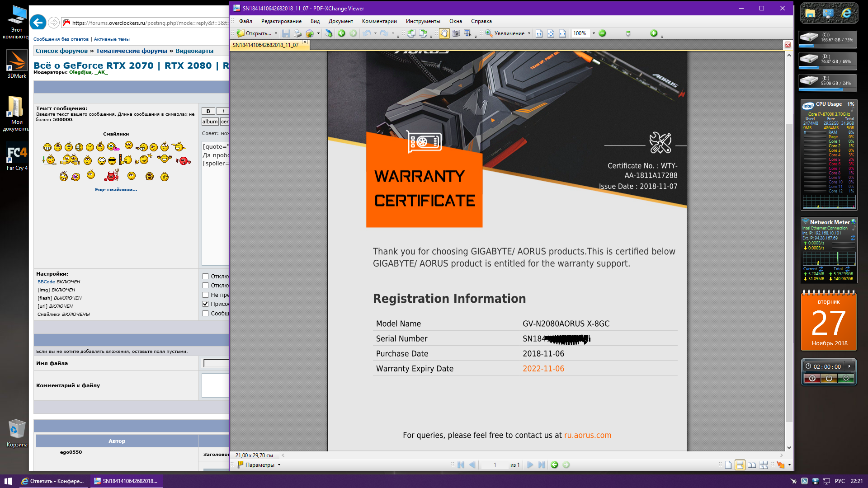The image size is (868, 488).
Task: Expand the Открыть dropdown arrow
Action: (276, 33)
